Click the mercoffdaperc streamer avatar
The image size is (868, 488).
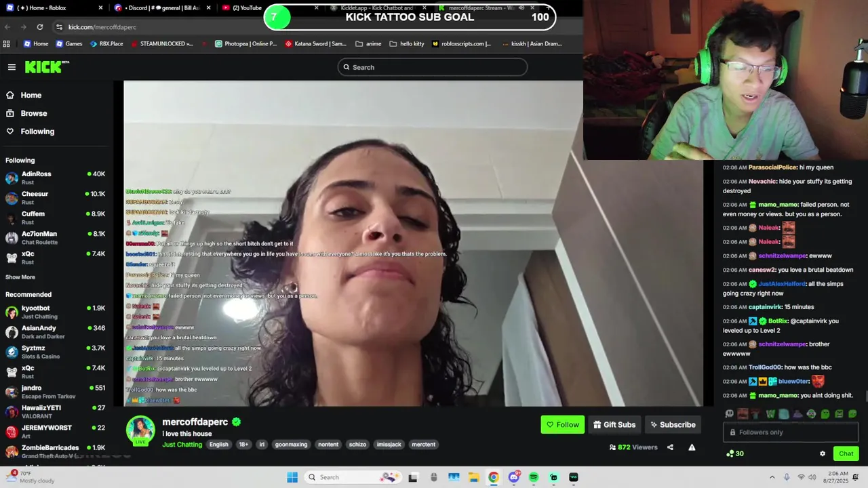(x=140, y=430)
